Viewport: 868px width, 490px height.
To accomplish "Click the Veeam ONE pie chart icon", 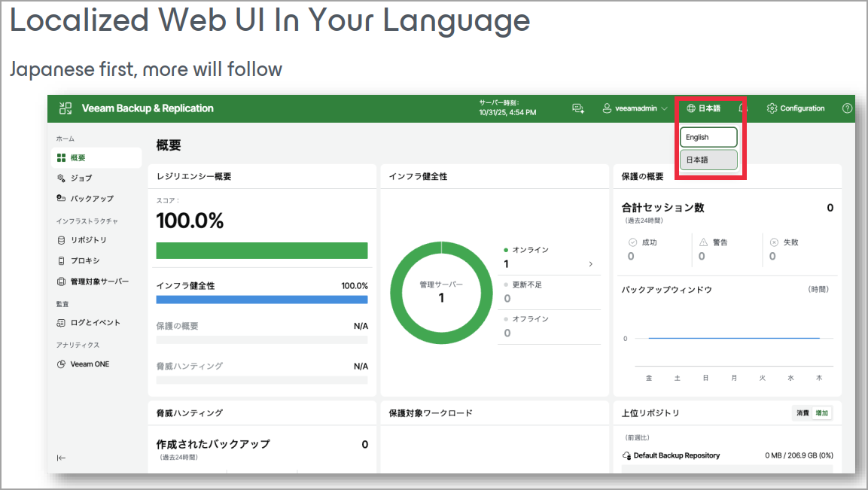I will coord(62,364).
